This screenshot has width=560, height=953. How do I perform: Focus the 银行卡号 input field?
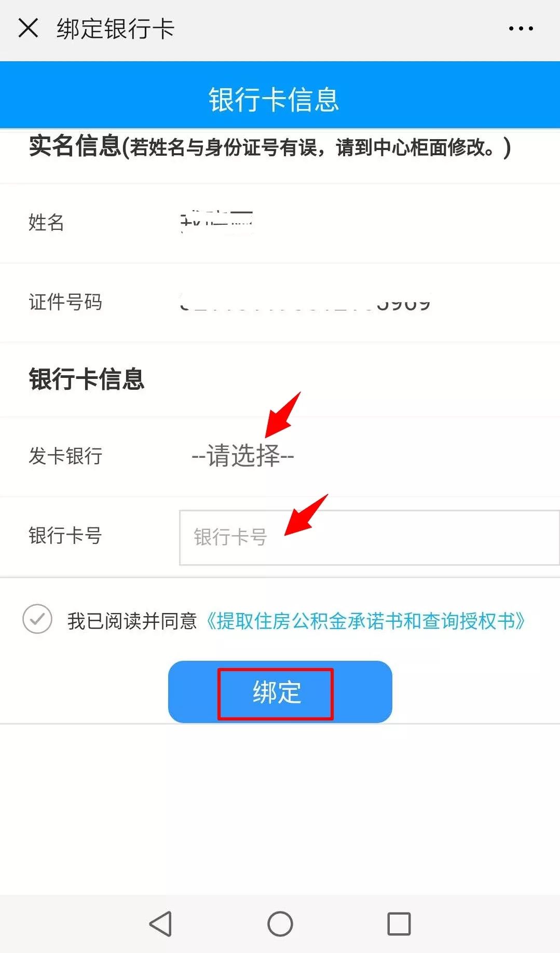(369, 537)
